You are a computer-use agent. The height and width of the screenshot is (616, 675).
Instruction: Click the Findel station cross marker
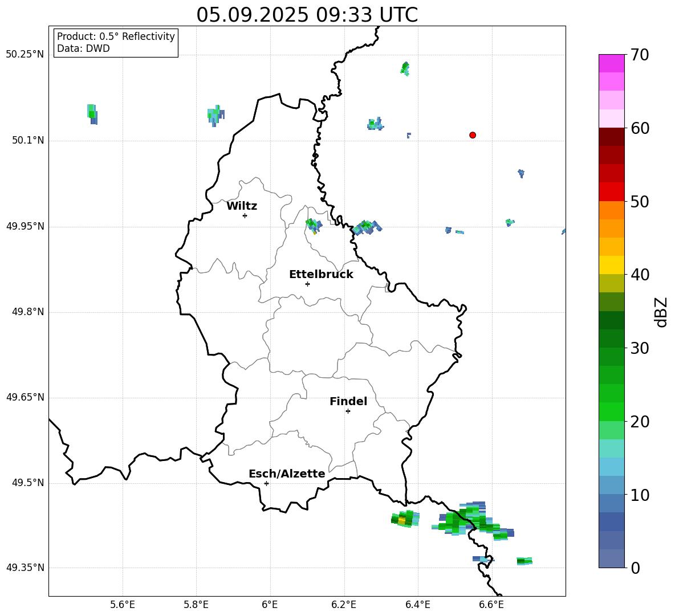(348, 411)
